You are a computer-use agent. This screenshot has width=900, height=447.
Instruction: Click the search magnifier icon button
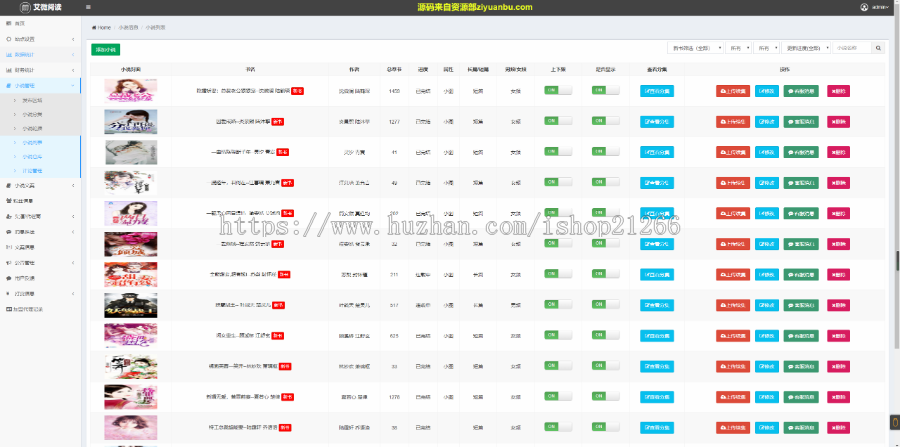pyautogui.click(x=878, y=48)
